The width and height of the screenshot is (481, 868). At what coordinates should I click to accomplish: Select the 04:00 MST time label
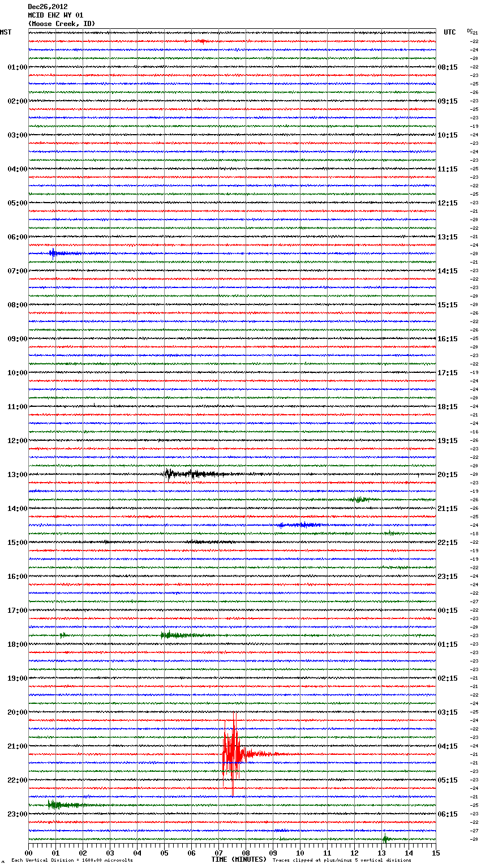click(x=18, y=169)
